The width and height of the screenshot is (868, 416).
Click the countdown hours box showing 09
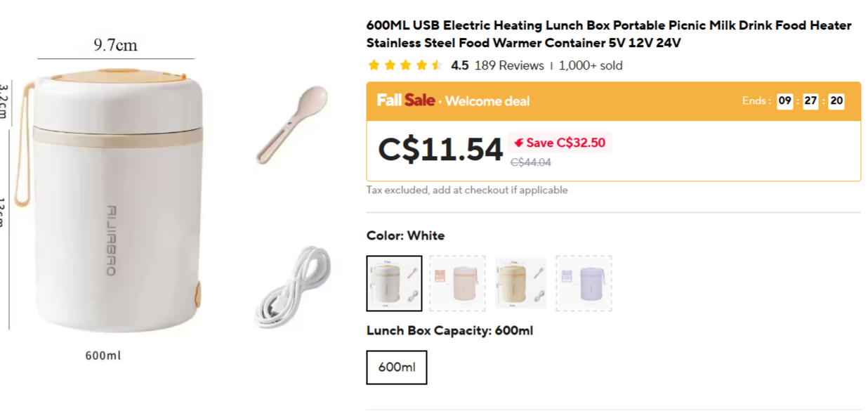784,101
